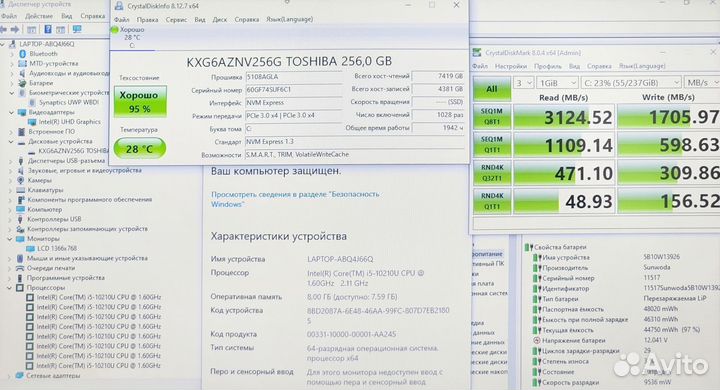Click the LCD 1366x768 monitor icon
The width and height of the screenshot is (720, 390).
click(x=30, y=249)
